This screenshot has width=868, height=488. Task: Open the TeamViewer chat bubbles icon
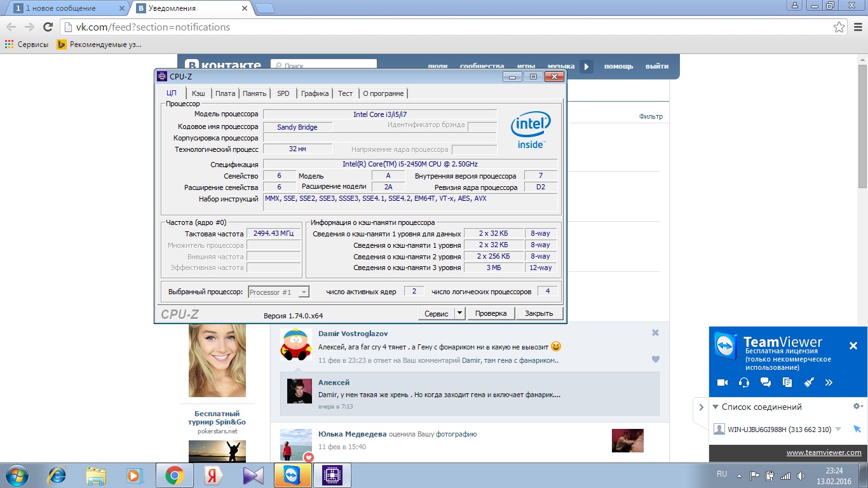766,383
